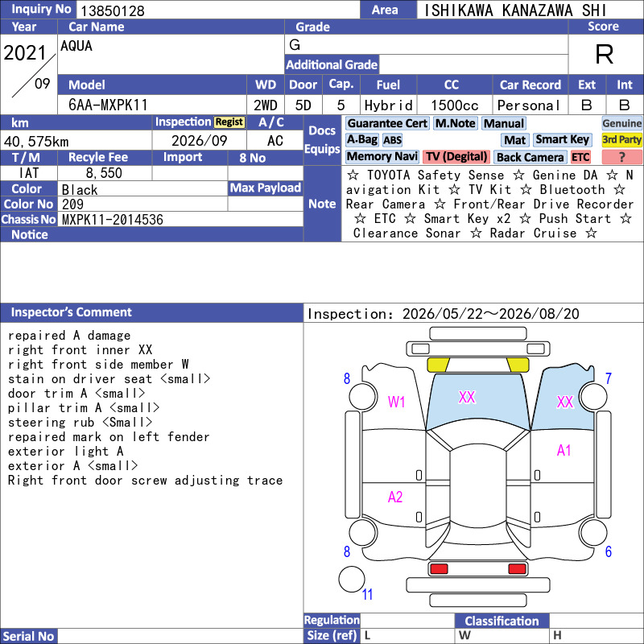Image resolution: width=644 pixels, height=644 pixels.
Task: Click the red ETC badge
Action: click(580, 157)
